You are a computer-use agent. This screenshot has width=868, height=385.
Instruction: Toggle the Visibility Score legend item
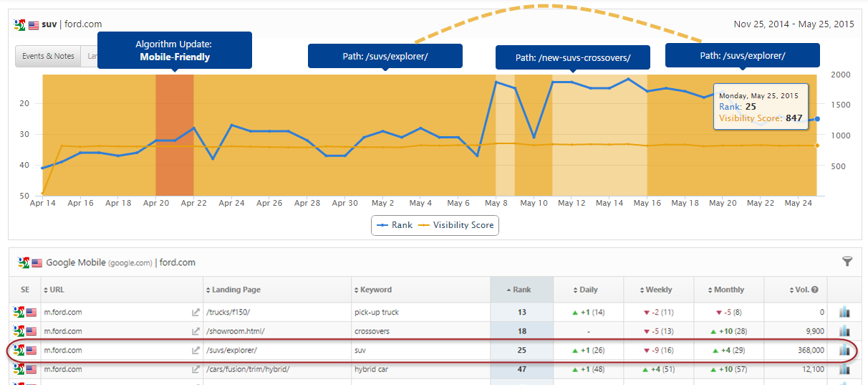click(x=457, y=225)
